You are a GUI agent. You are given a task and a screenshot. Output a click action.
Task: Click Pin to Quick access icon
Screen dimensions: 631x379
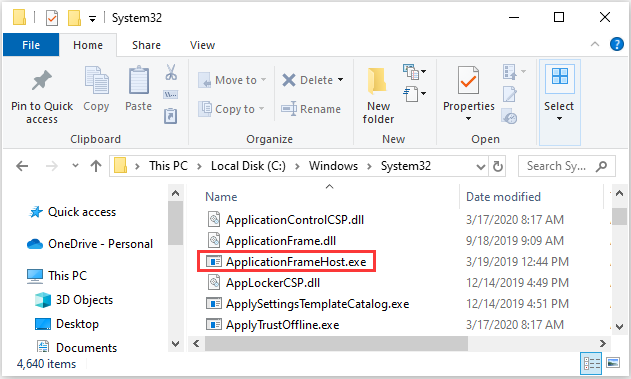coord(42,80)
